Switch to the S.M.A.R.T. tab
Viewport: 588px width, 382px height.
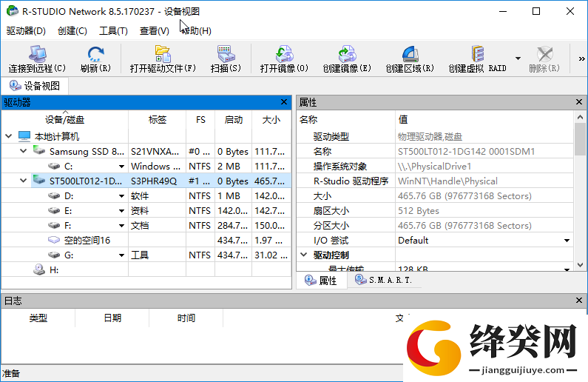[x=384, y=280]
